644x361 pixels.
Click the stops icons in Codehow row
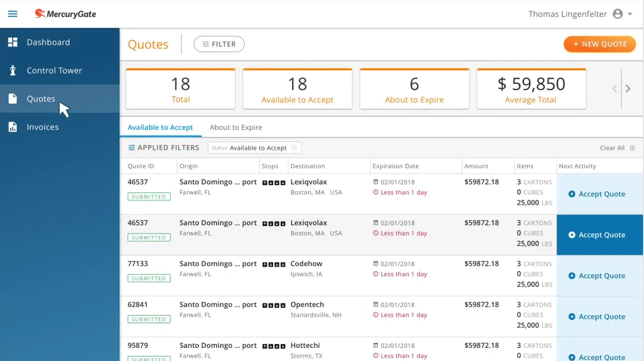[x=274, y=264]
